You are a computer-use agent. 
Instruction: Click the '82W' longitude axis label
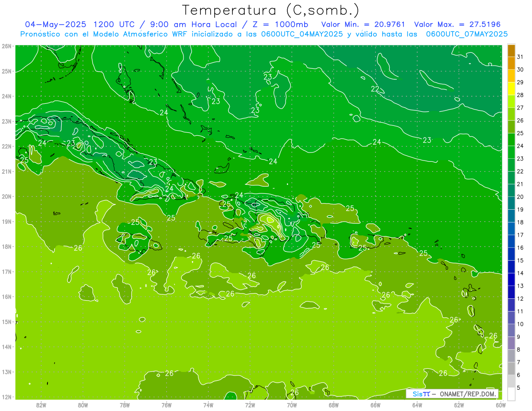[41, 405]
